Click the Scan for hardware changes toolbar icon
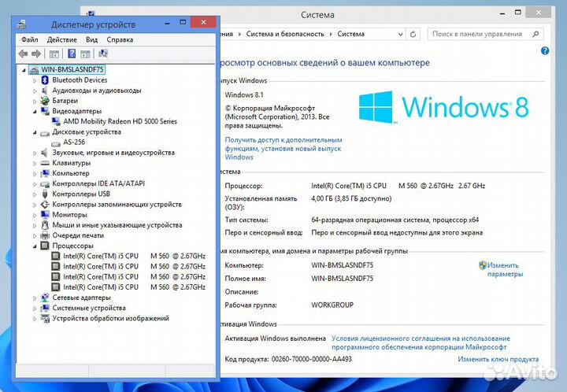 [x=103, y=54]
